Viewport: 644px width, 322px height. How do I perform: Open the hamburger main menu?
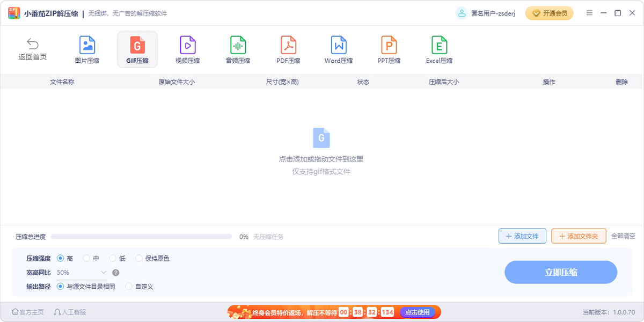589,13
